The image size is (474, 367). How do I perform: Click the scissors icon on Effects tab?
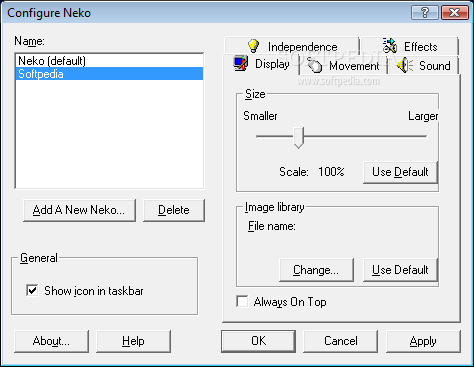tap(389, 46)
